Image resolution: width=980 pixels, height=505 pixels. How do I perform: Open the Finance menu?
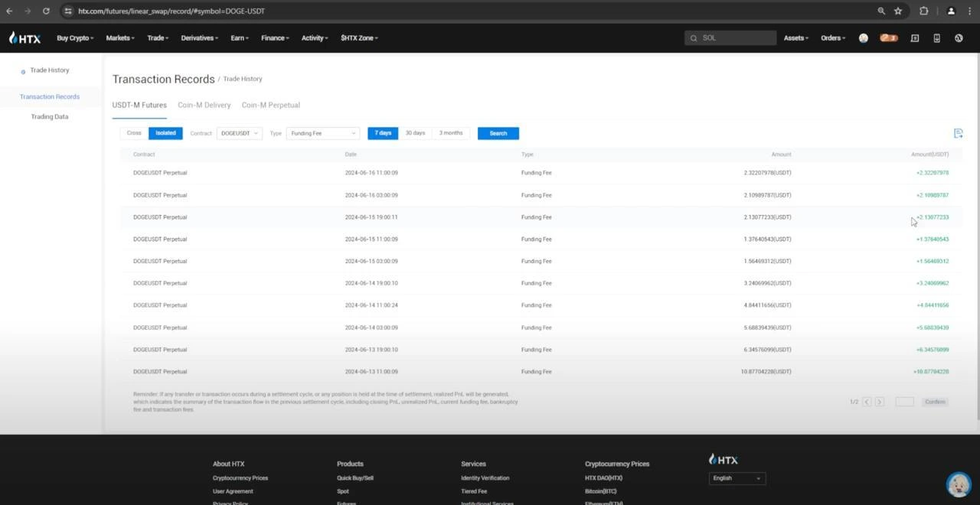(x=276, y=37)
